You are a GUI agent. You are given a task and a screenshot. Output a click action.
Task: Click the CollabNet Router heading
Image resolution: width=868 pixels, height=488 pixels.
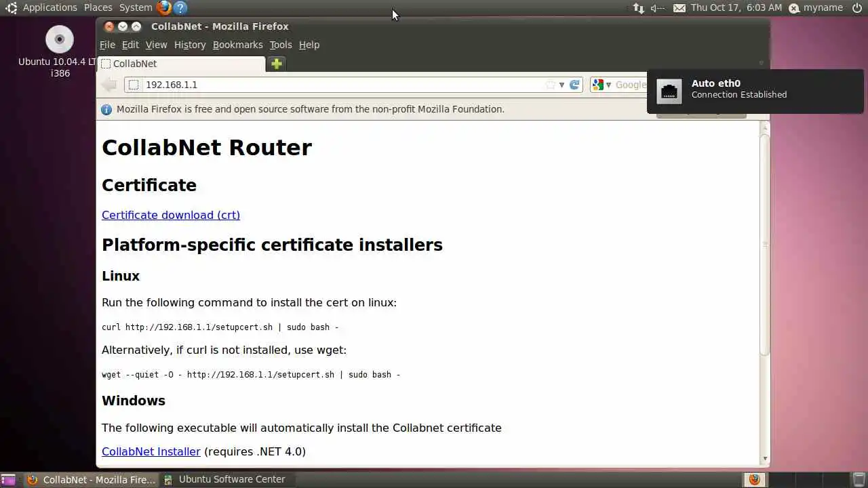click(x=207, y=148)
